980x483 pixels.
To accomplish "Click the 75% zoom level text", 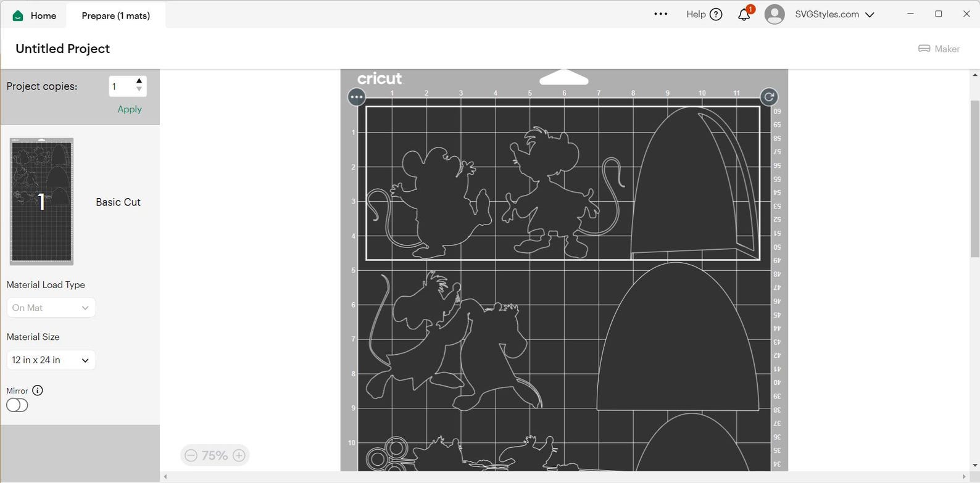I will [x=215, y=455].
